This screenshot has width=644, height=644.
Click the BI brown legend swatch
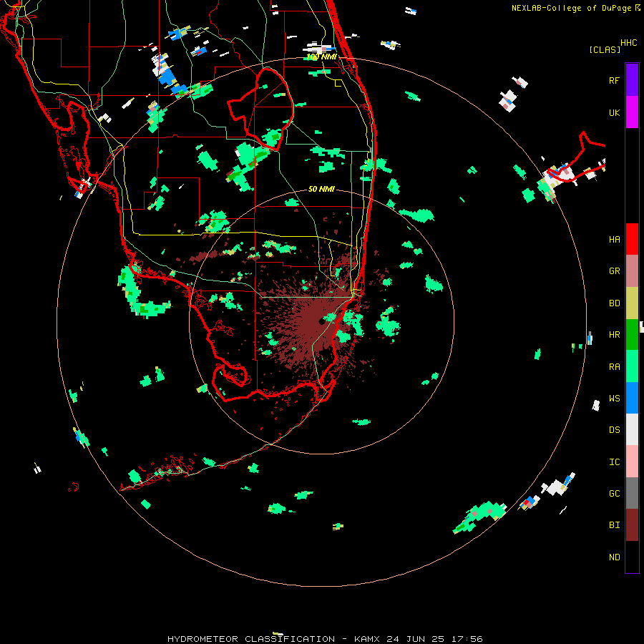pos(632,525)
